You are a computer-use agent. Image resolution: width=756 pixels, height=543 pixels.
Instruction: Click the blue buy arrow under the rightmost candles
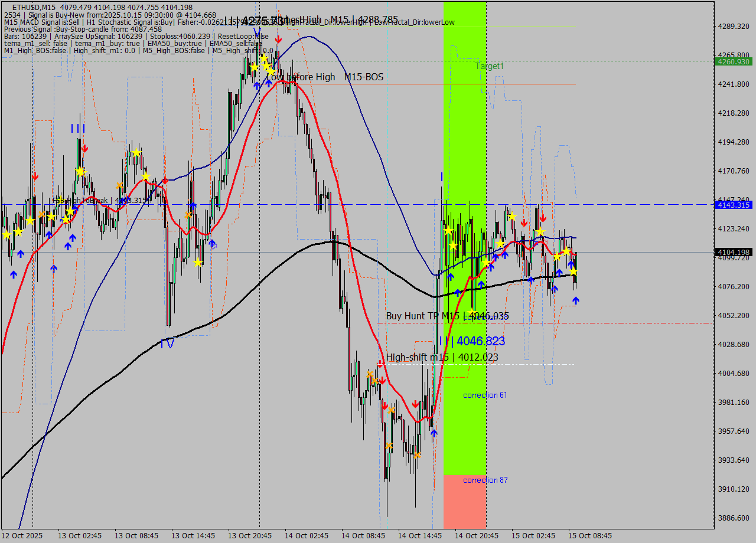576,300
